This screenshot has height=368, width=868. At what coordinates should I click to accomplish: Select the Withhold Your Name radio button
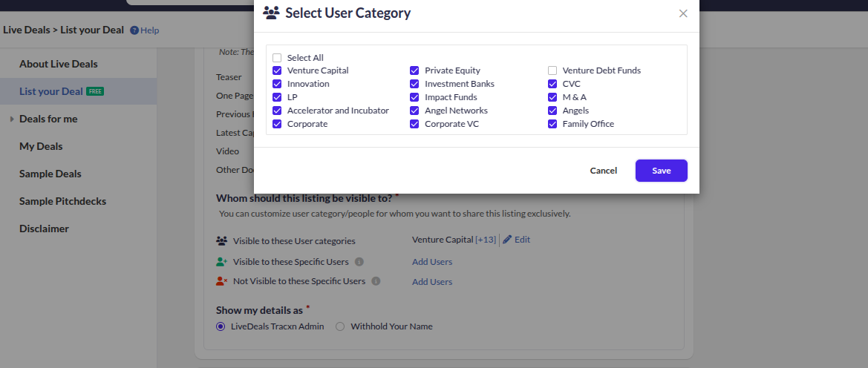(340, 326)
